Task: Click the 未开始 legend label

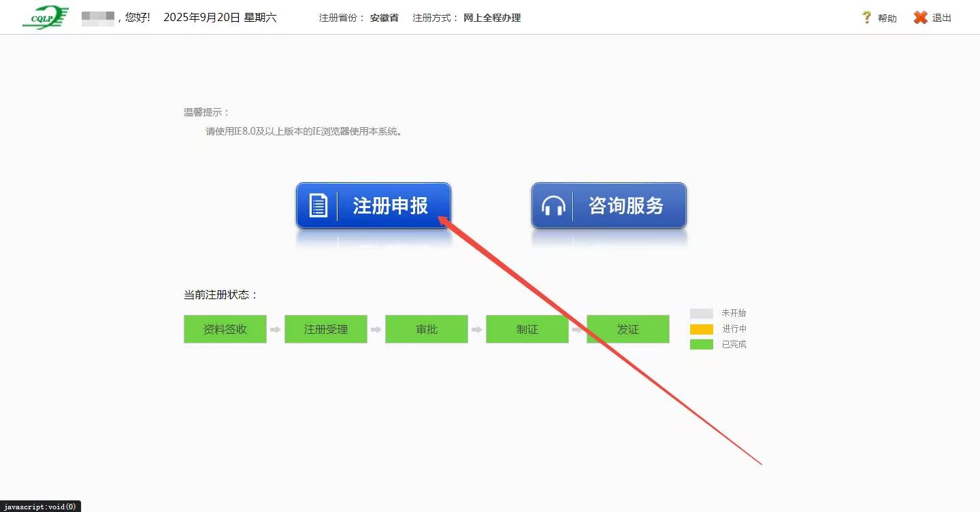Action: click(x=734, y=313)
